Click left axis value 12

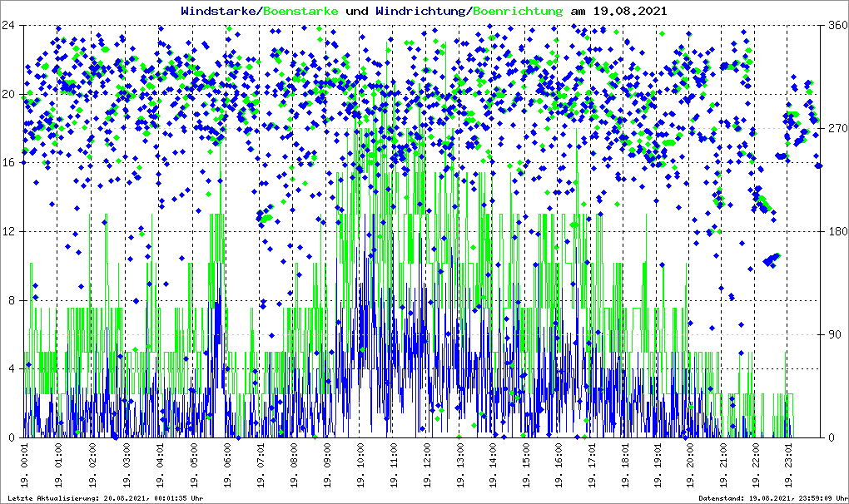(x=7, y=231)
